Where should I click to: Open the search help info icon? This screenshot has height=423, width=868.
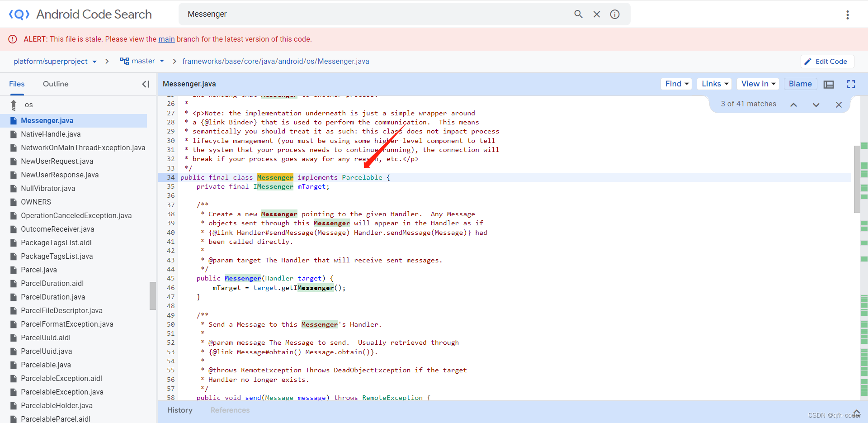click(615, 14)
